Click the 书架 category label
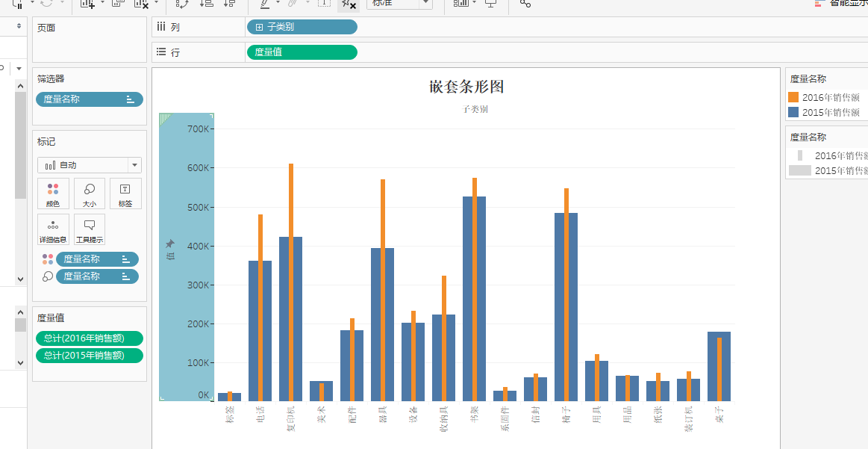Viewport: 868px width, 449px height. pos(474,414)
